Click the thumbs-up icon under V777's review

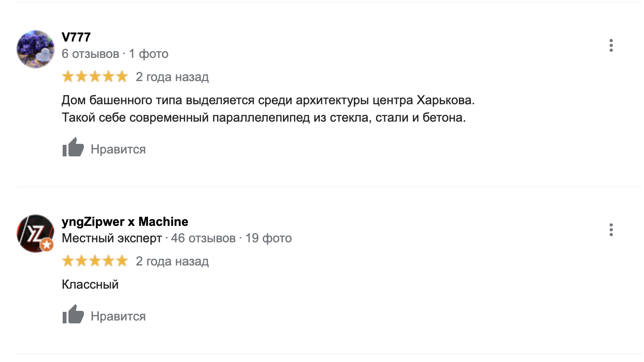point(73,148)
